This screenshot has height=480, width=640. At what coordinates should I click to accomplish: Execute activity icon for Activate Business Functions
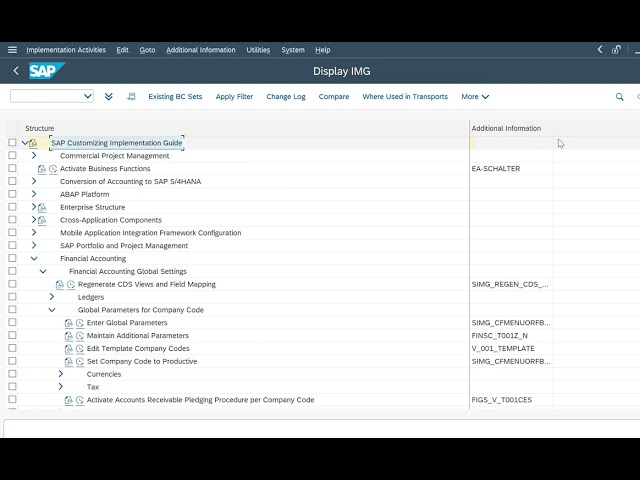[x=53, y=169]
